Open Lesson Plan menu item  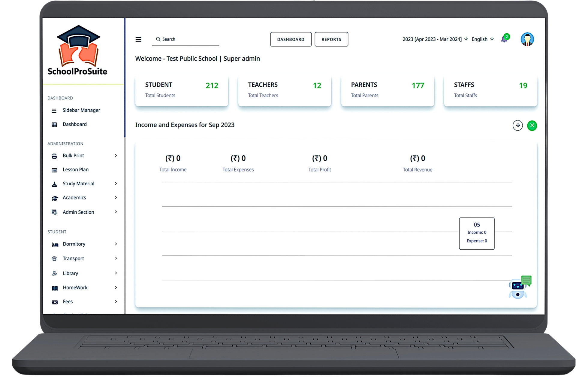(x=76, y=169)
